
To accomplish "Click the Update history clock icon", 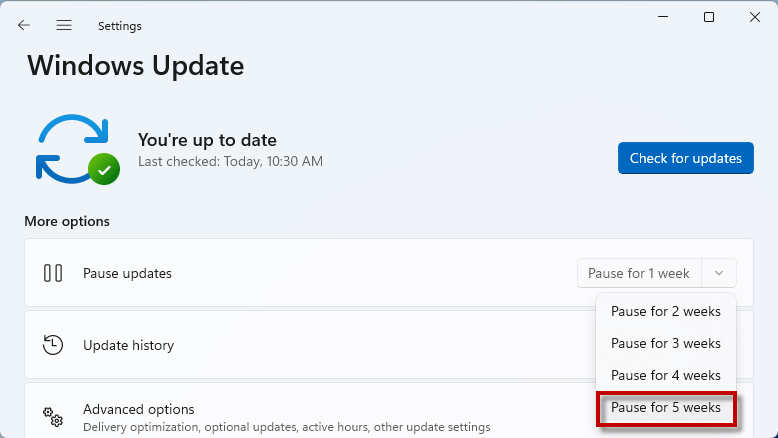I will (x=53, y=345).
